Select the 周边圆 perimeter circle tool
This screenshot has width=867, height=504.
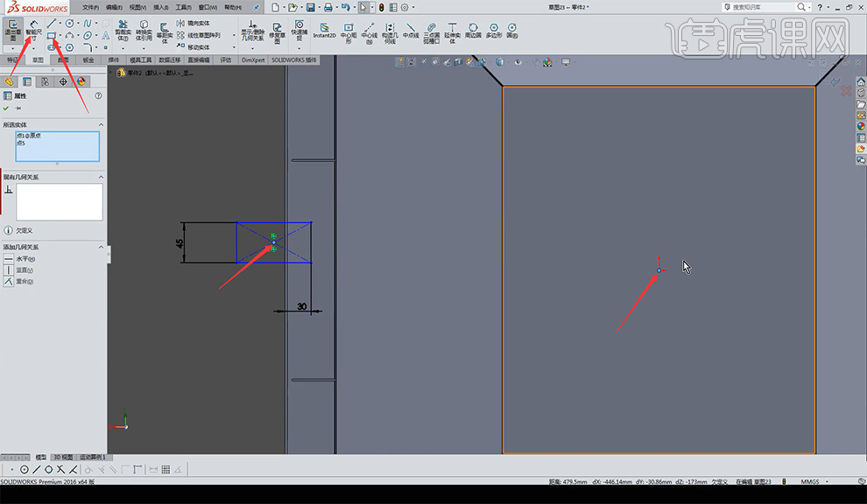click(x=473, y=31)
